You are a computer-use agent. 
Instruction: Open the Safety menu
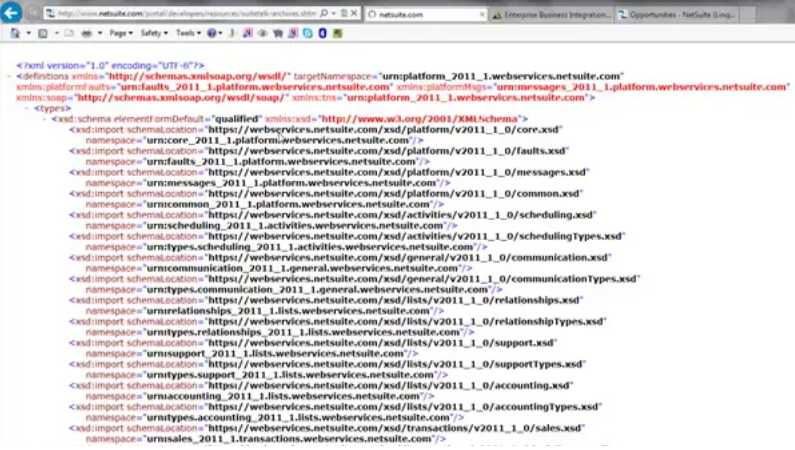[154, 33]
